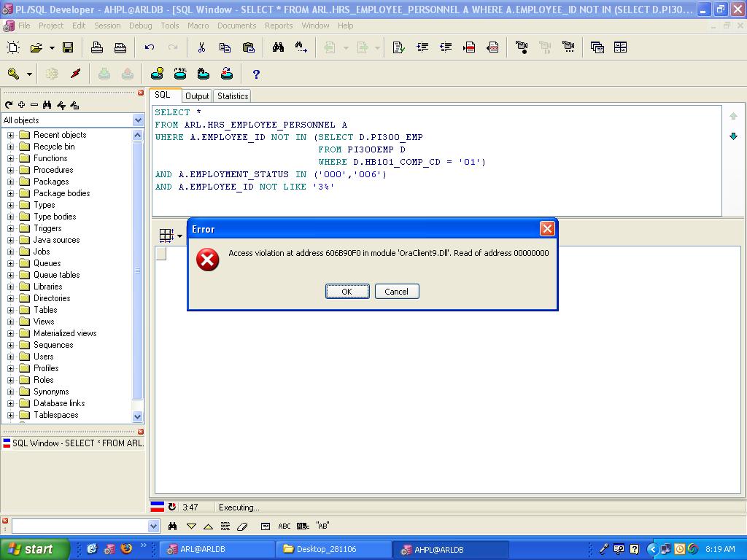Click the Find binoculars icon in toolbar

click(x=278, y=47)
